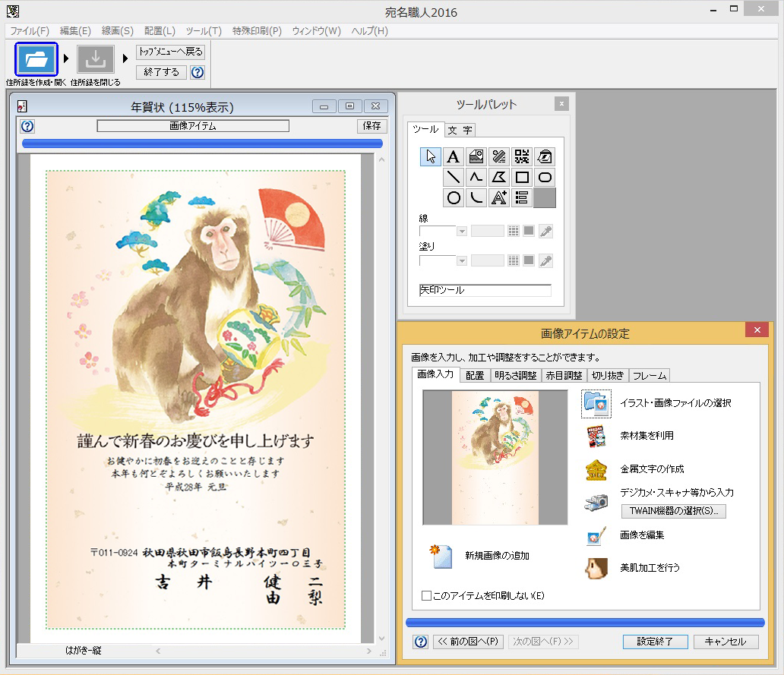Select the list layout tool in palette
Screen dimensions: 784x675
[522, 198]
